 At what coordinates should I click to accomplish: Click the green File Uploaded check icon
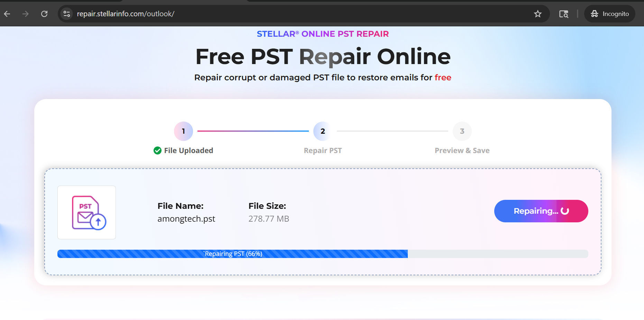pos(157,150)
